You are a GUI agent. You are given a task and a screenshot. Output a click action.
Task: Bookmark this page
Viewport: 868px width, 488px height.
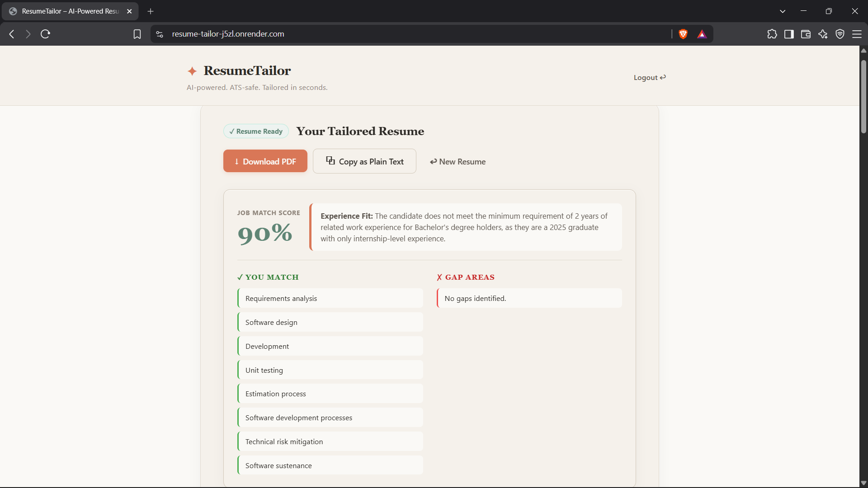point(137,34)
